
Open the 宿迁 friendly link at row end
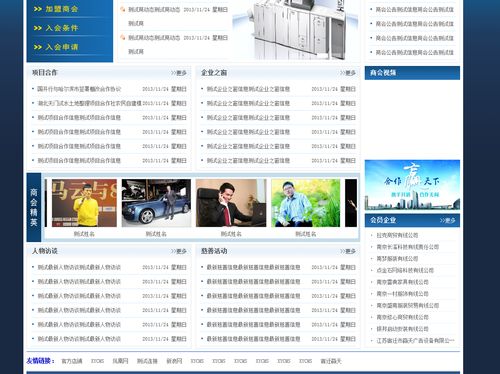[x=331, y=361]
